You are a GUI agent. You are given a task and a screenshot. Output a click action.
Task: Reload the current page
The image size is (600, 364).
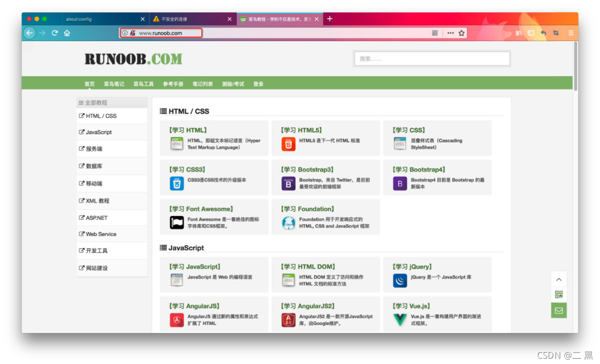point(54,33)
